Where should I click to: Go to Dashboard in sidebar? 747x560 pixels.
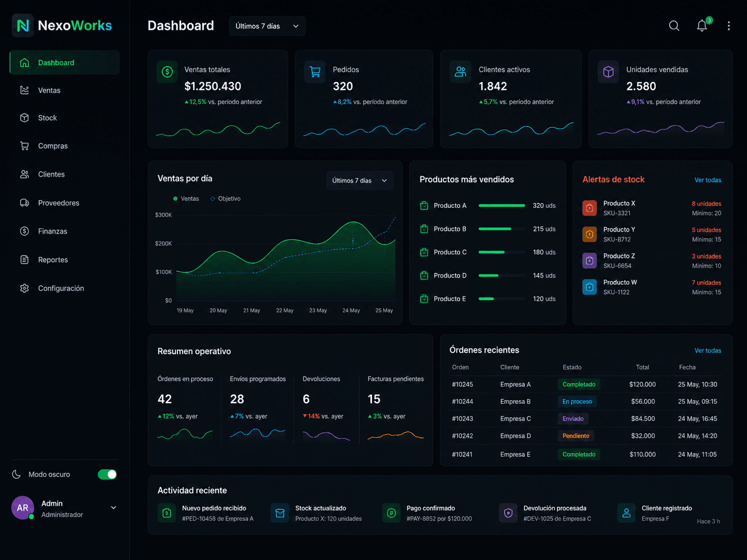tap(64, 62)
